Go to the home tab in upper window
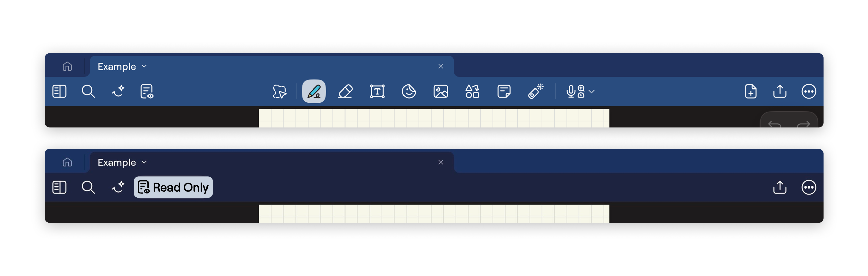The image size is (868, 276). [x=67, y=66]
